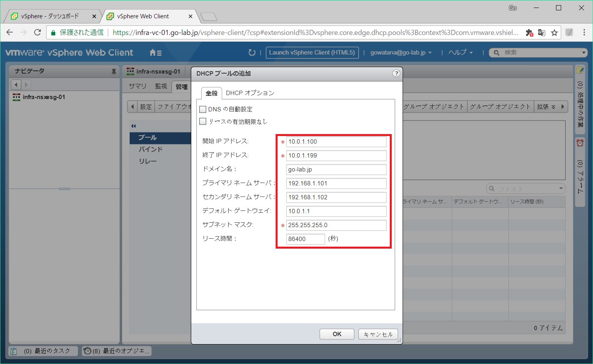The width and height of the screenshot is (593, 364).
Task: Switch to the DHCP オプション tab
Action: tap(250, 93)
